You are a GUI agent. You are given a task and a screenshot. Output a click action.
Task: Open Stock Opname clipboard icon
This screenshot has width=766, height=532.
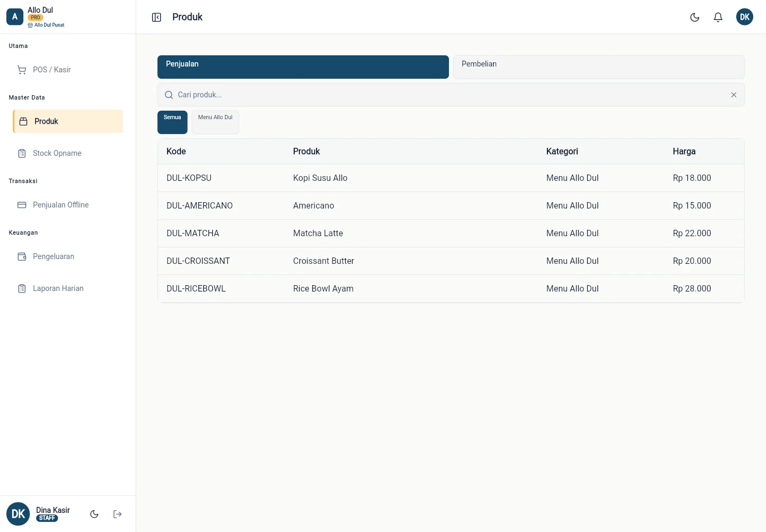22,153
